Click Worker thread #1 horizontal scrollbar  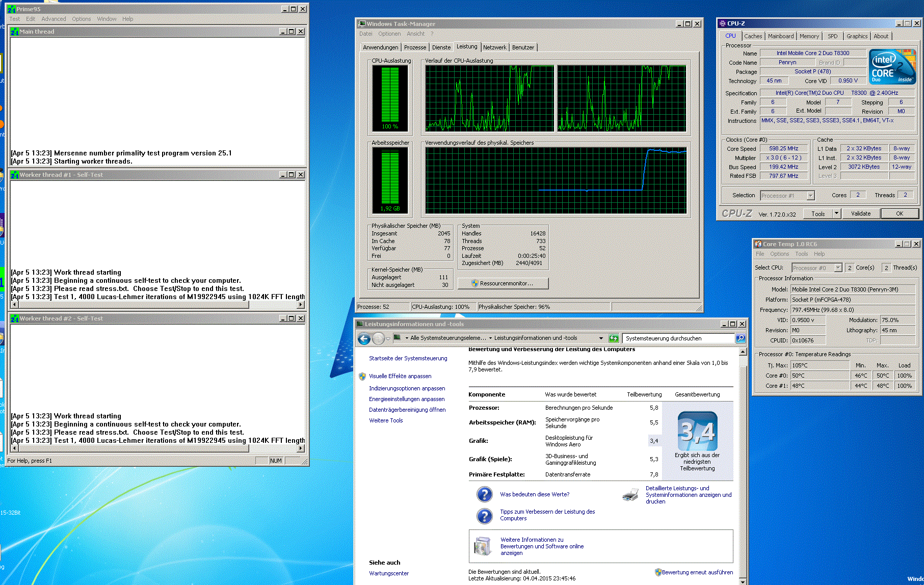tap(157, 305)
